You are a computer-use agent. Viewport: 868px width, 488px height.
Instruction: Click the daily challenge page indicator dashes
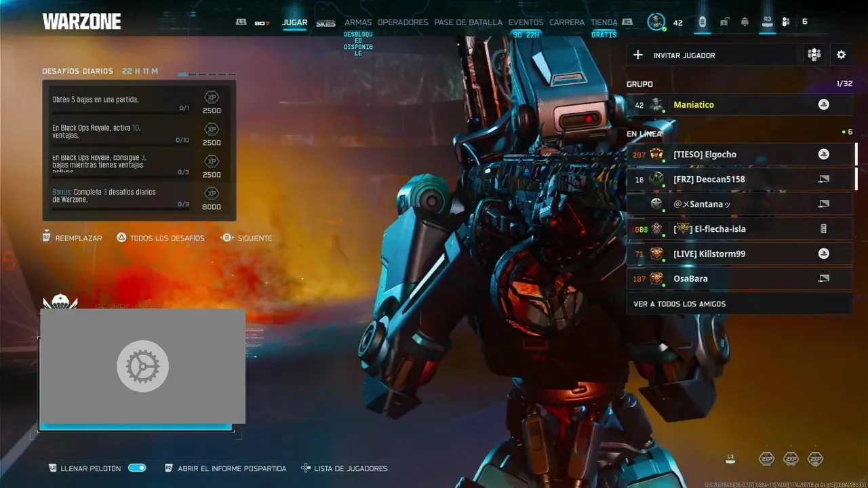pyautogui.click(x=207, y=74)
